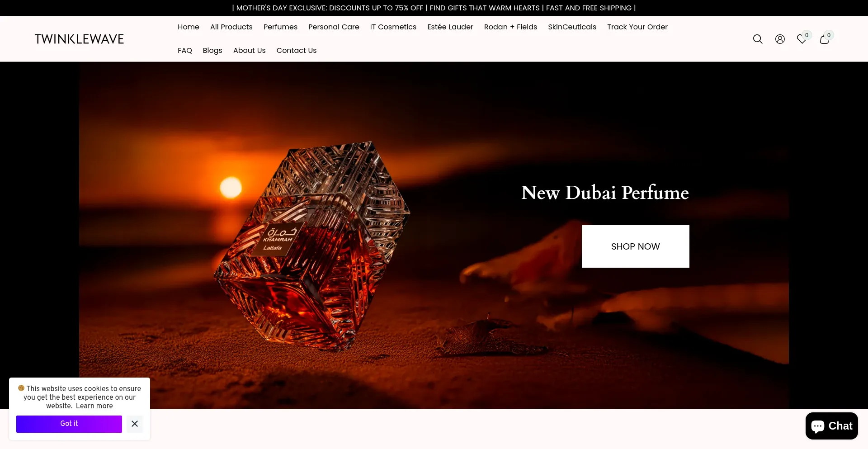This screenshot has width=868, height=449.
Task: Open the Personal Care category
Action: pos(334,27)
